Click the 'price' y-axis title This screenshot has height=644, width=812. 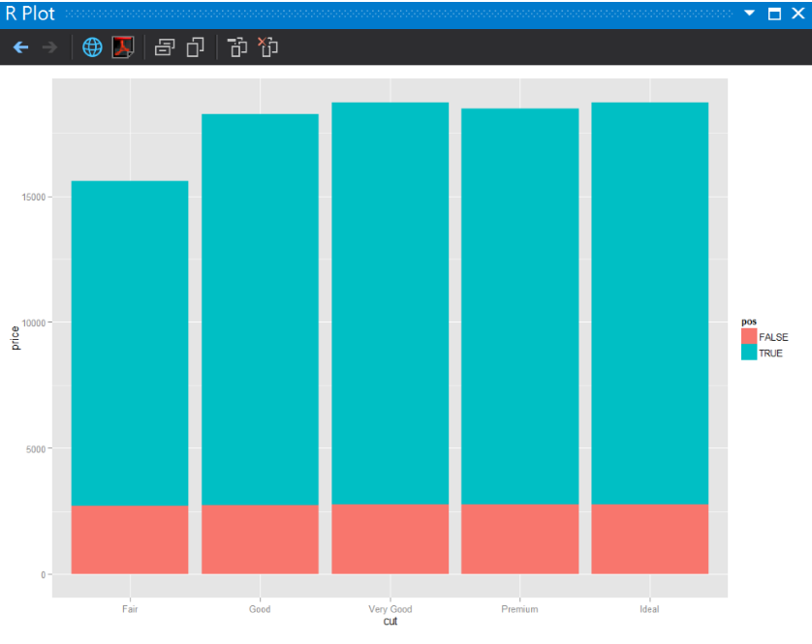pos(16,338)
